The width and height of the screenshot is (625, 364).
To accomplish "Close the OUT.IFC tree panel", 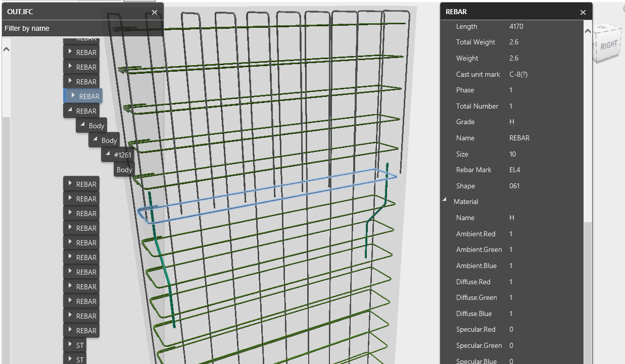I will pos(154,12).
